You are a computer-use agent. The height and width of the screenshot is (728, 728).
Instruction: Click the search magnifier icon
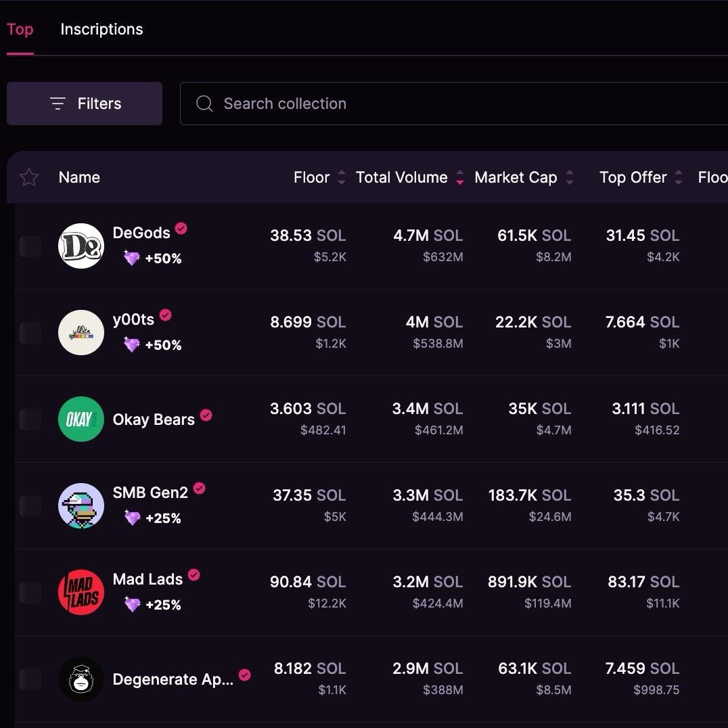pyautogui.click(x=204, y=104)
